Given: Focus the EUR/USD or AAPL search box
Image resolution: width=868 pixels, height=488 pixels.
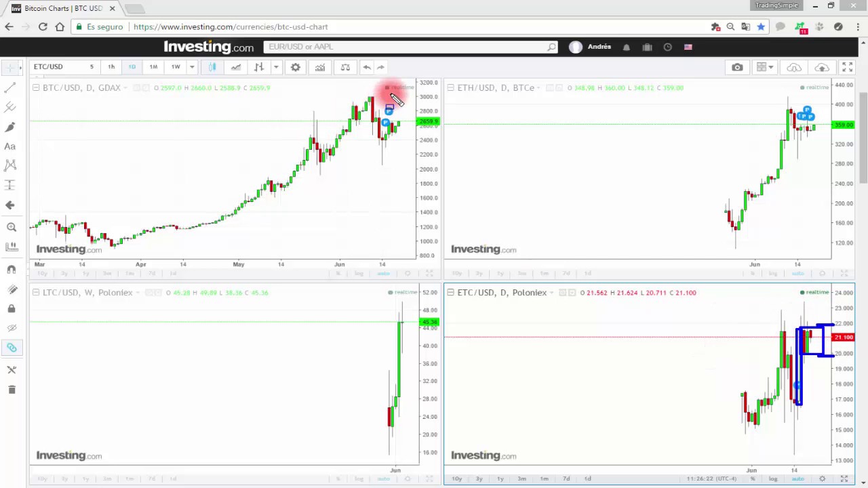Looking at the screenshot, I should pos(410,47).
